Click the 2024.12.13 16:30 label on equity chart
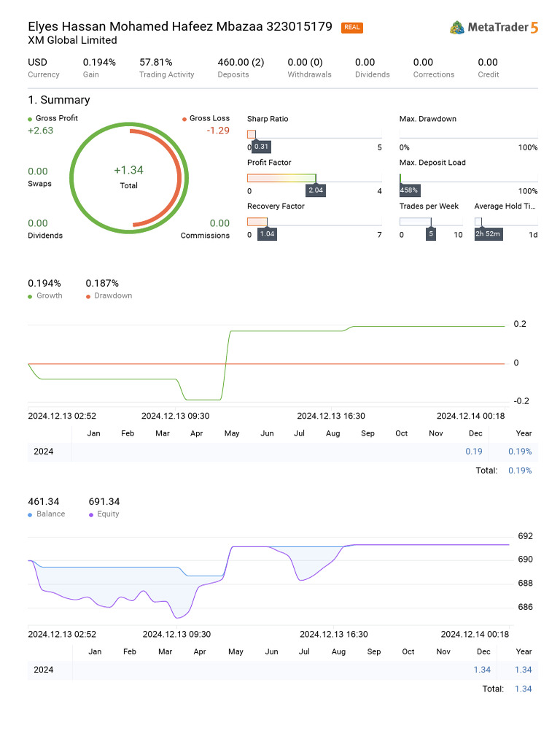Viewport: 560px width, 747px height. click(334, 634)
